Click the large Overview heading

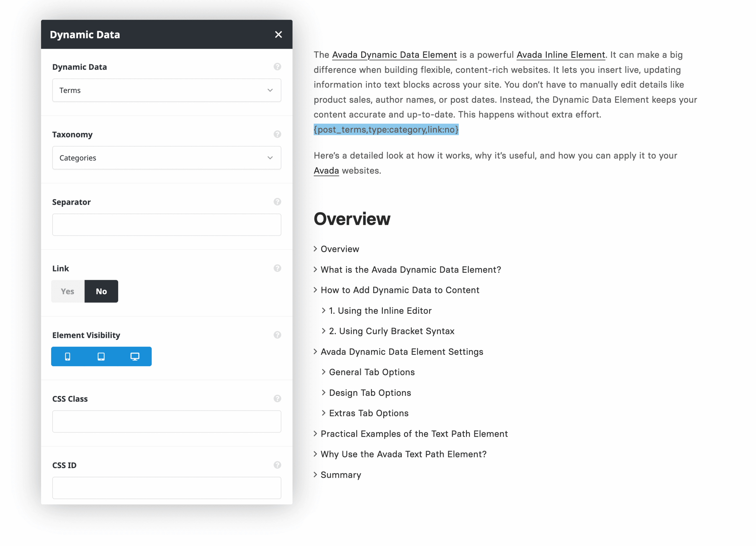(x=352, y=219)
